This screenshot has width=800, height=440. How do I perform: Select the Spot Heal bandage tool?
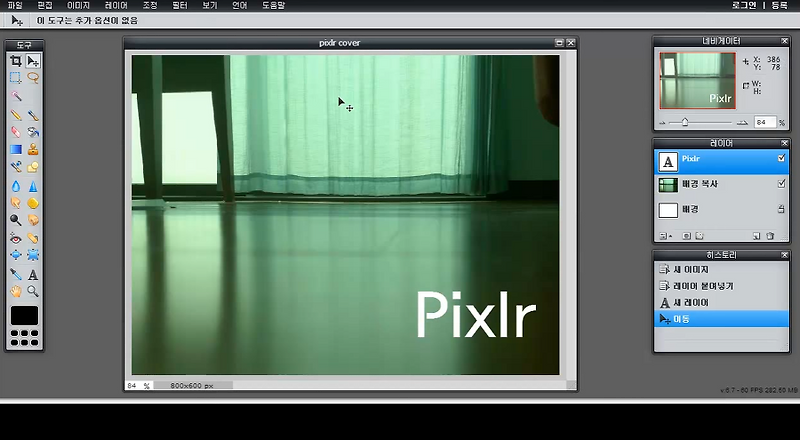33,238
